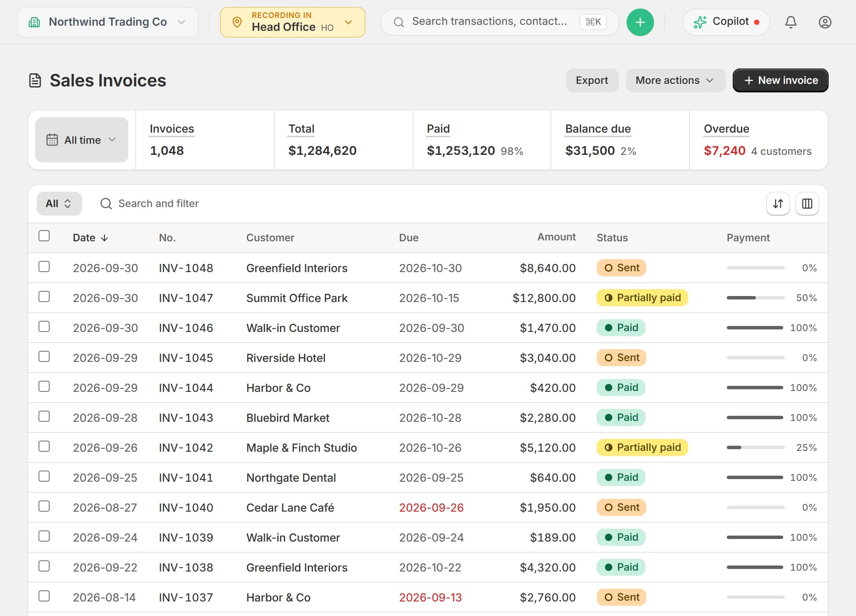
Task: Create a new invoice
Action: [780, 80]
